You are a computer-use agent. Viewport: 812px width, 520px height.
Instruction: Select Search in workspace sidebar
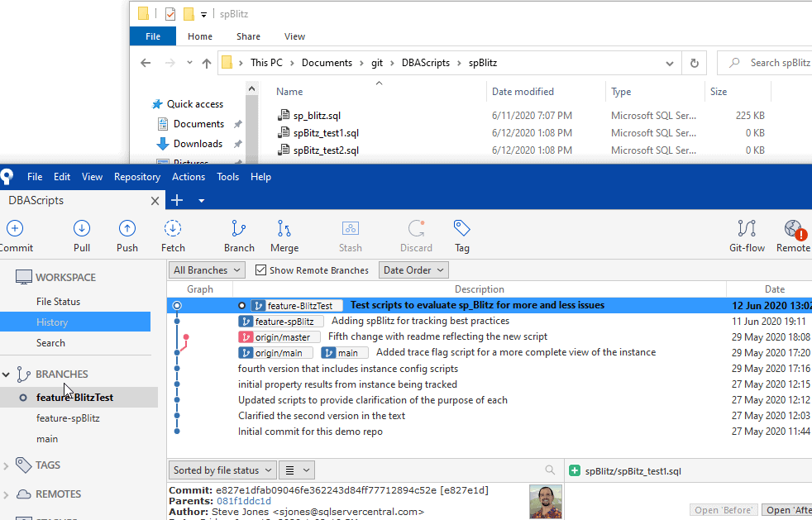tap(50, 343)
